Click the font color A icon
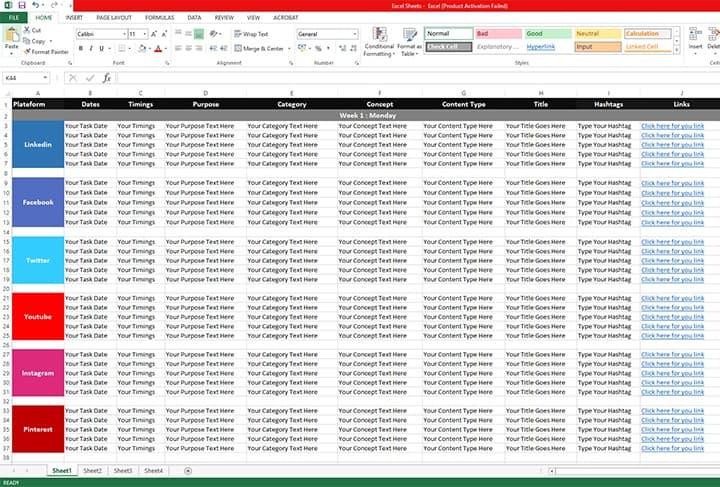This screenshot has width=720, height=487. [x=158, y=48]
